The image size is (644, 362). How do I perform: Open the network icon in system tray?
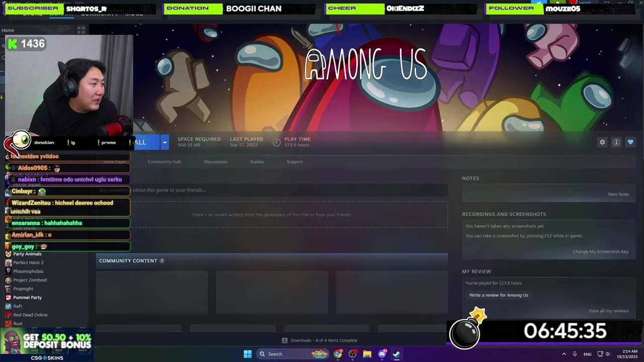tap(600, 354)
